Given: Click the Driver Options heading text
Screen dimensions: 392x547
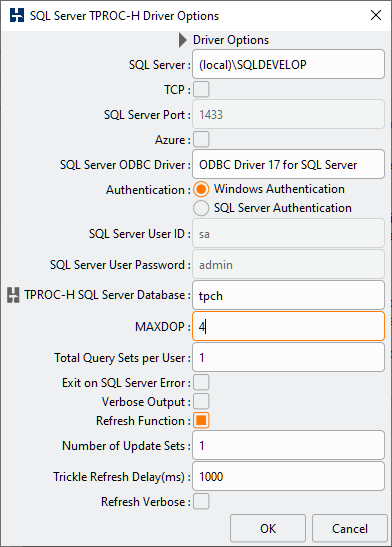Looking at the screenshot, I should tap(231, 40).
